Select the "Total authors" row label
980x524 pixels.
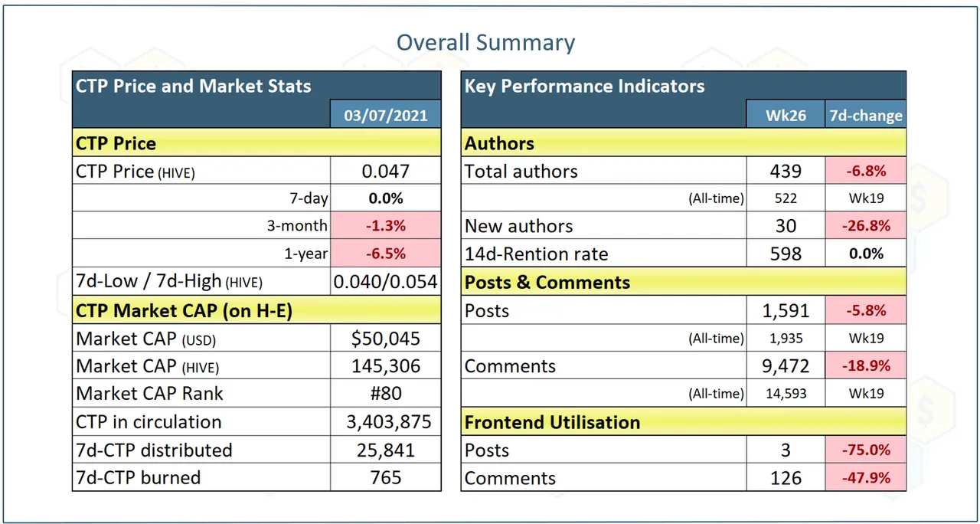click(521, 172)
